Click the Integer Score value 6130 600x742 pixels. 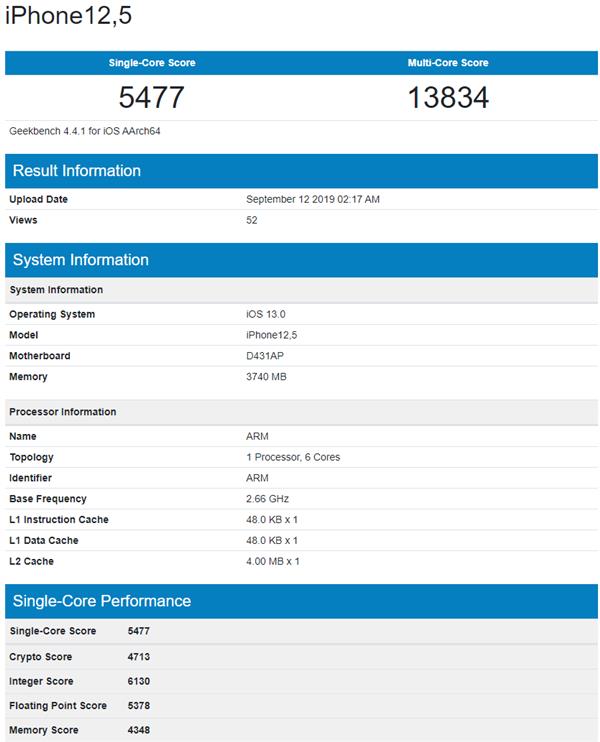pyautogui.click(x=139, y=681)
